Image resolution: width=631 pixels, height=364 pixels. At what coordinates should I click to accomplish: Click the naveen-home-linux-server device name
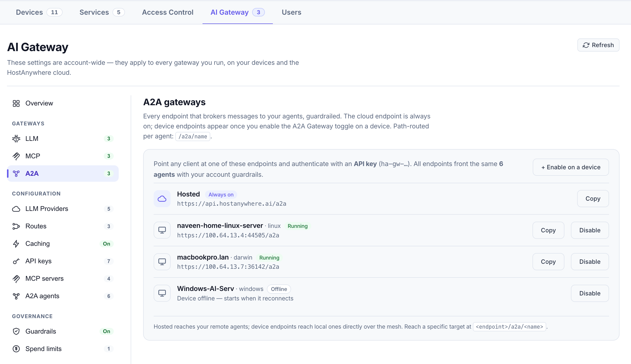pos(220,226)
